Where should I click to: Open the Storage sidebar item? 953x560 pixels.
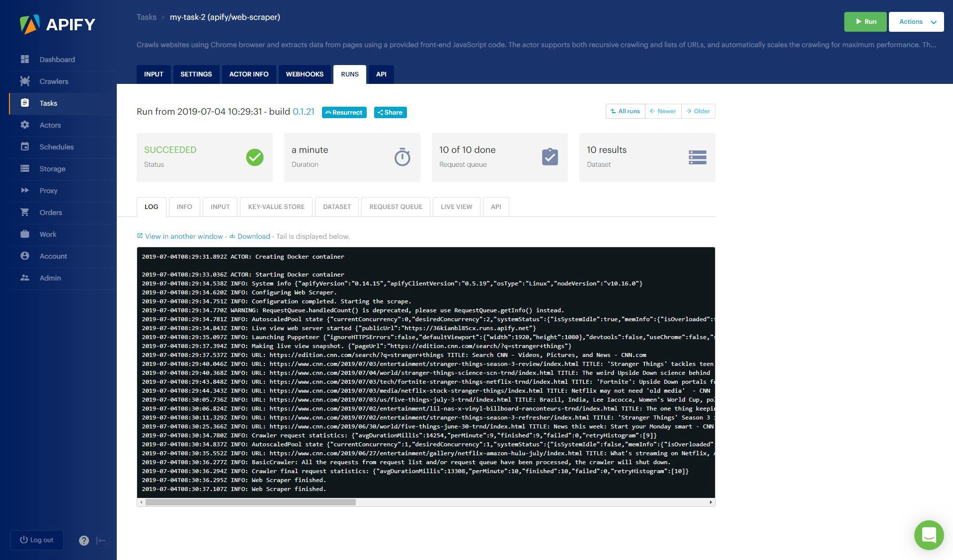(63, 169)
